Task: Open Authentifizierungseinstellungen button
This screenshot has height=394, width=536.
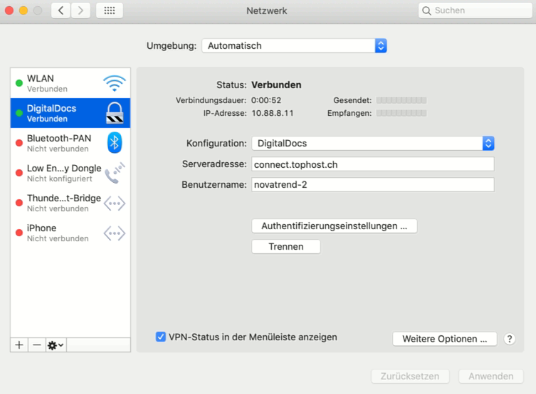Action: point(334,226)
